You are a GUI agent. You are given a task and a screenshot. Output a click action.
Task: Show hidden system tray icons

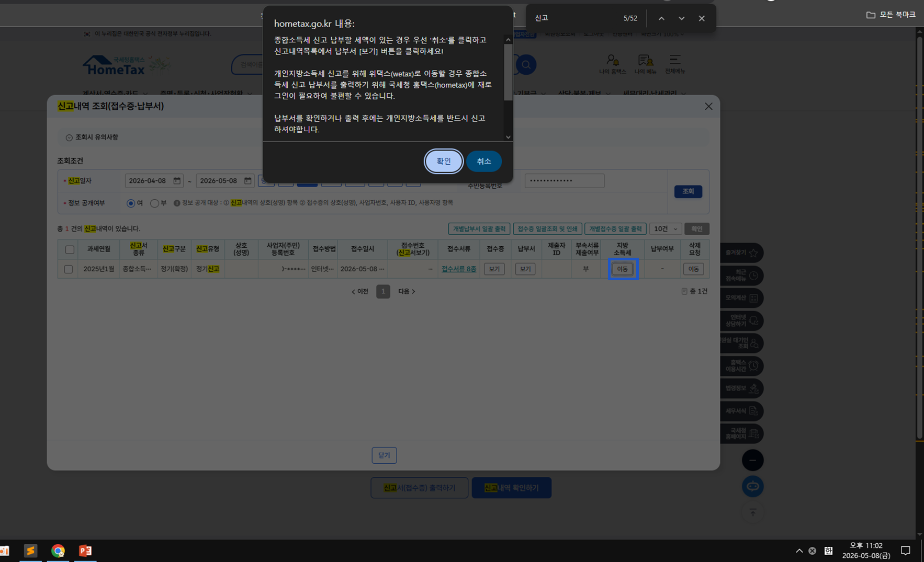coord(799,550)
